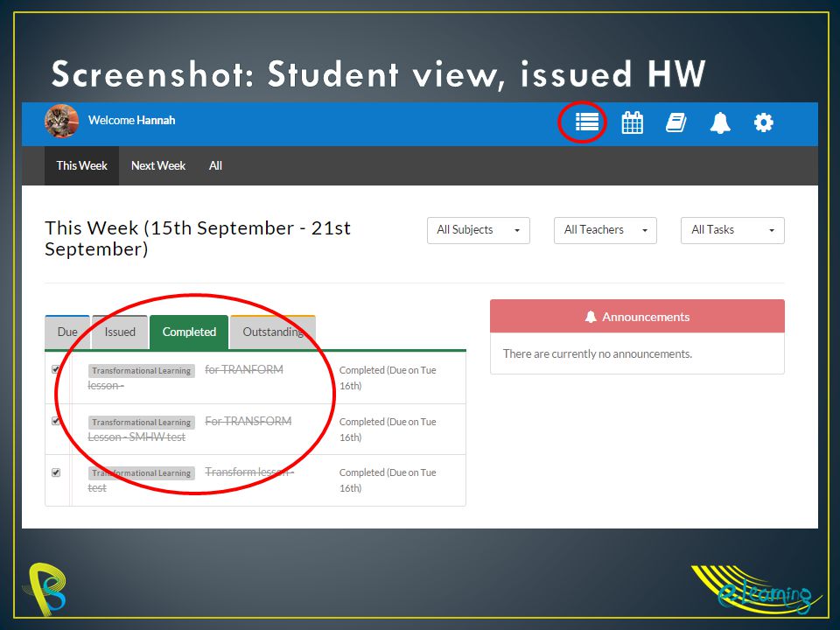Switch to the All tab
Screen dimensions: 840x630
(x=215, y=165)
